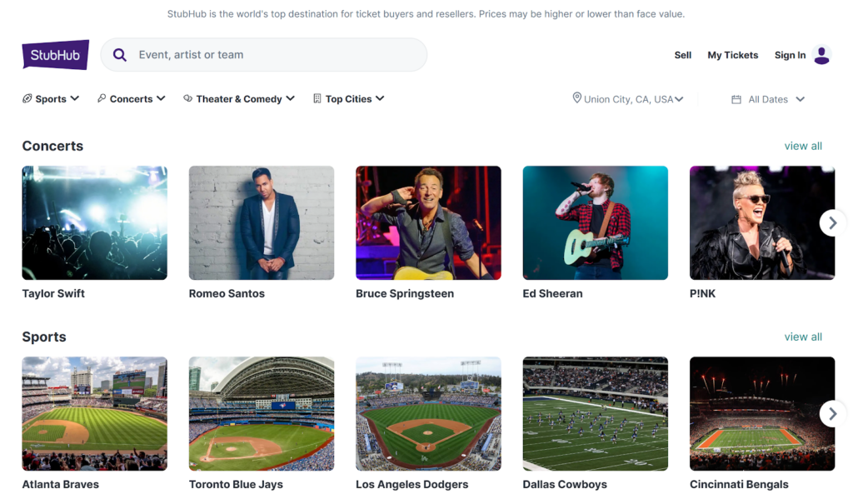Click the location pin icon
The image size is (853, 504).
coord(576,97)
